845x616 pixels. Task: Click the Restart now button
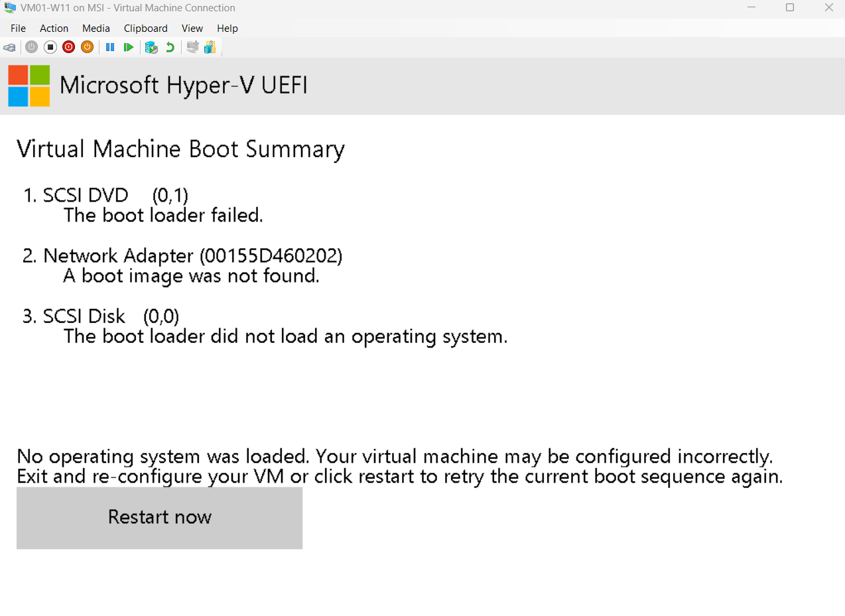coord(159,518)
